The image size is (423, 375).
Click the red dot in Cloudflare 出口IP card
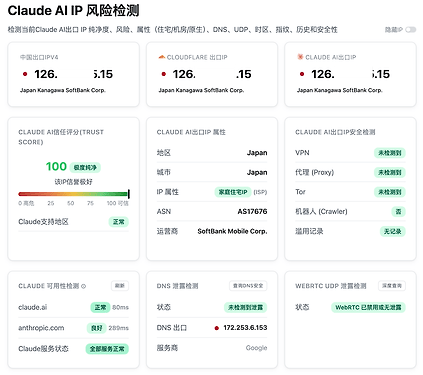pos(164,74)
